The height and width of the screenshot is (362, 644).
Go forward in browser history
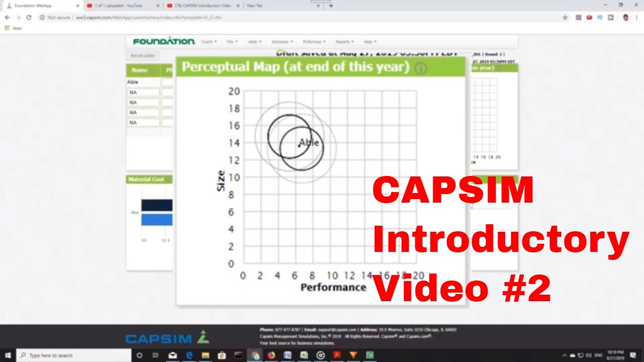[x=18, y=17]
